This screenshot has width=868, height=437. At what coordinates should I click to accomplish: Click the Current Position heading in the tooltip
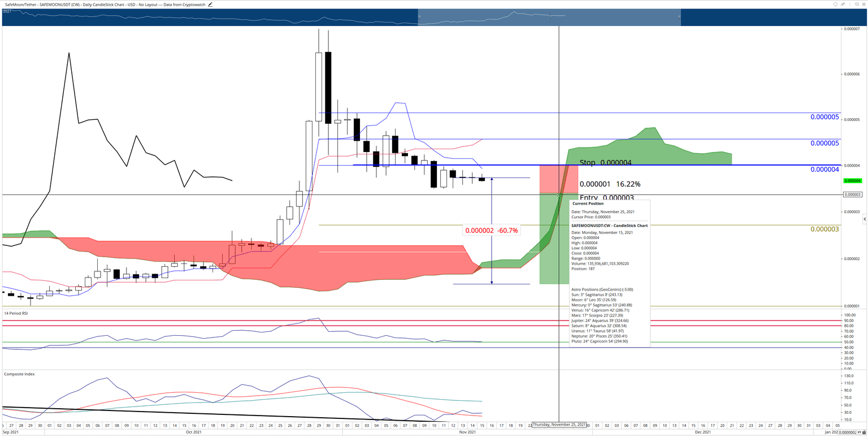(588, 204)
